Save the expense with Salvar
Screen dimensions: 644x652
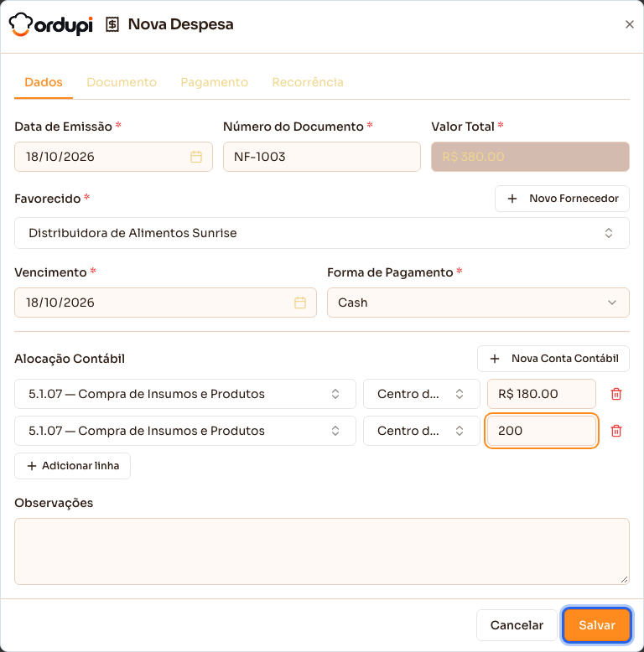pyautogui.click(x=597, y=625)
